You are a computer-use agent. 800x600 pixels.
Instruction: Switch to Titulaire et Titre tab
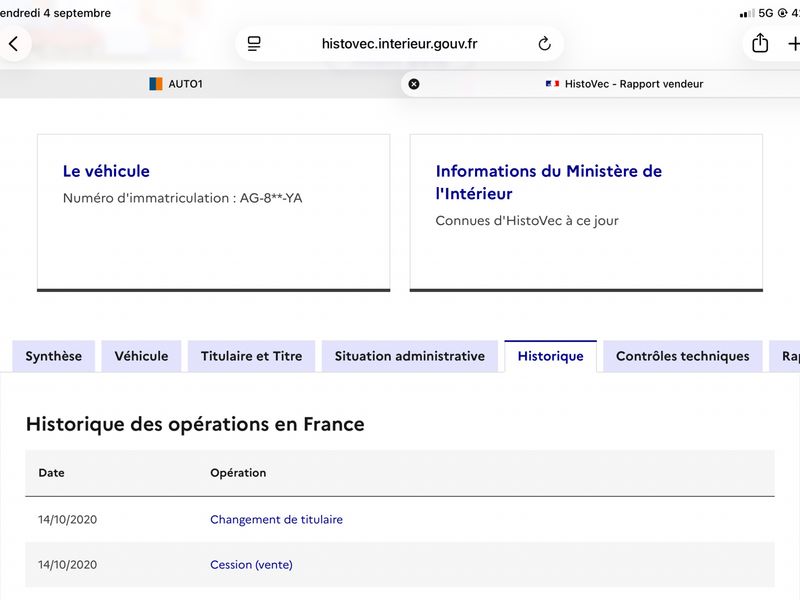click(x=252, y=356)
